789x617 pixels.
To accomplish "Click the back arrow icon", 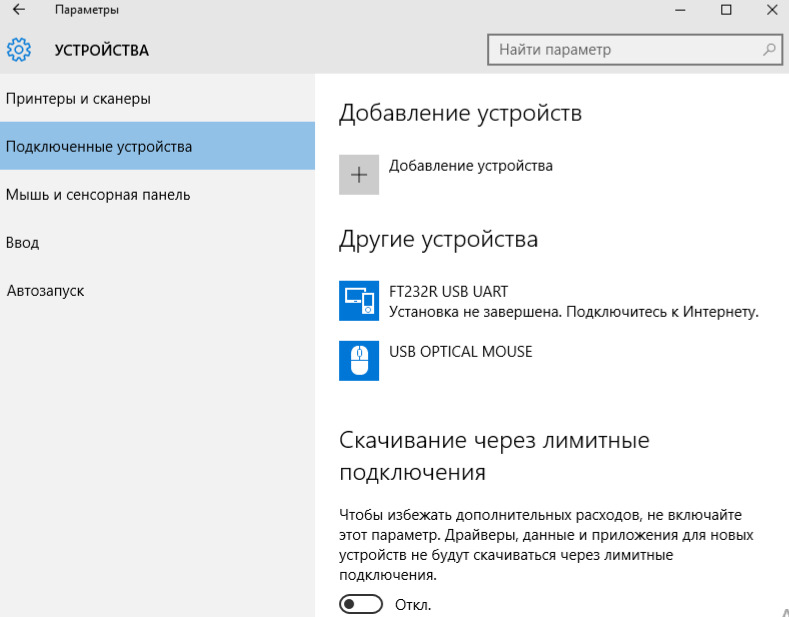I will point(19,10).
